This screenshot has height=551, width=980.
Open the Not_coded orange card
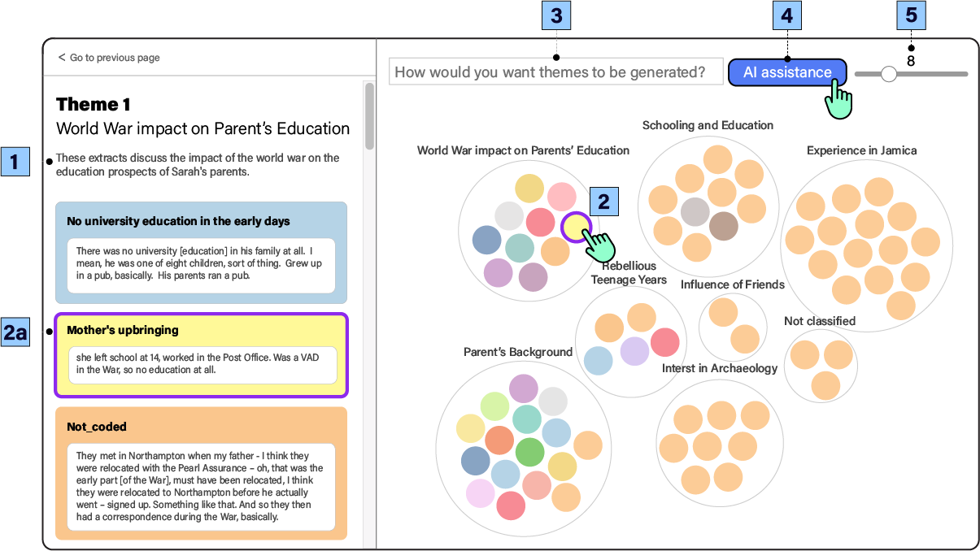tap(201, 474)
